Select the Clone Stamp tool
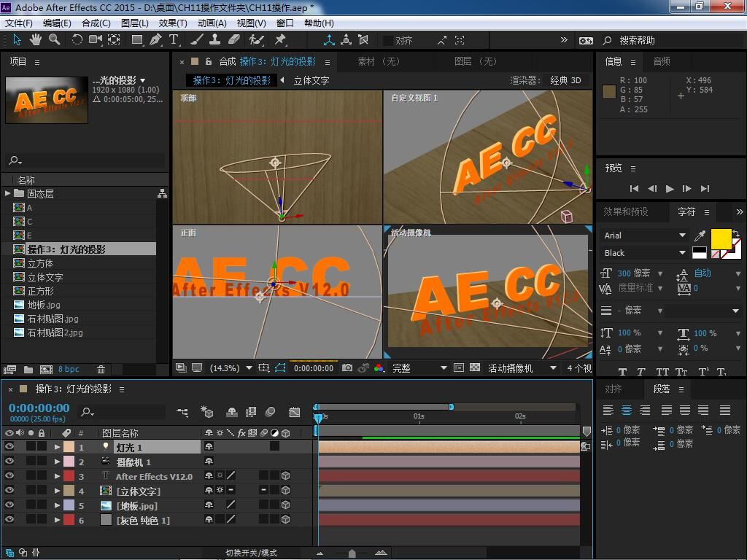Screen dimensions: 747x560 pos(215,40)
